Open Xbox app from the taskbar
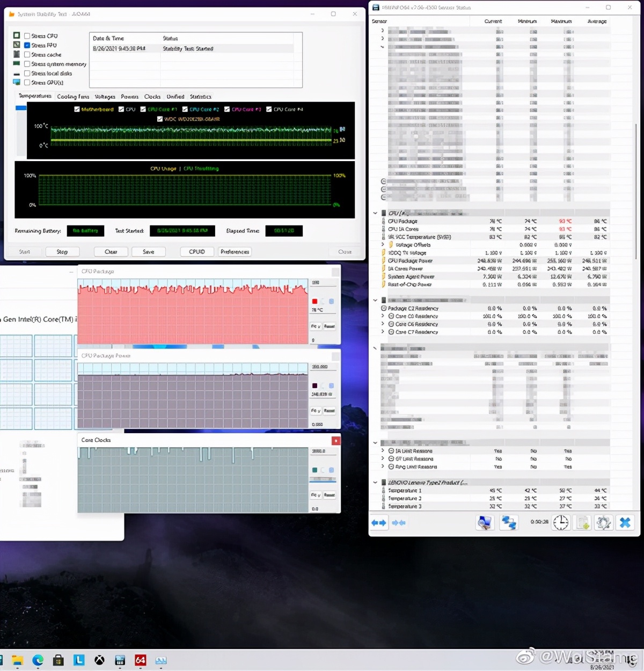Viewport: 644px width, 671px height. pos(99,660)
